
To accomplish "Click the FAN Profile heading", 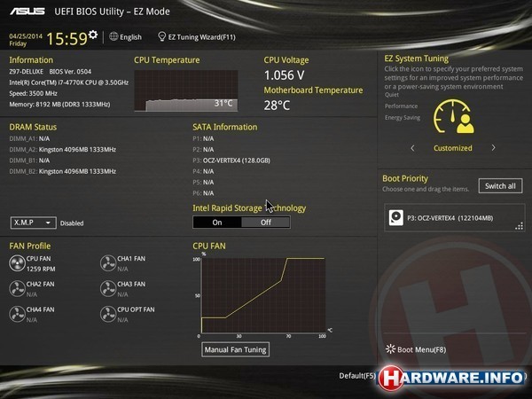I will click(30, 246).
